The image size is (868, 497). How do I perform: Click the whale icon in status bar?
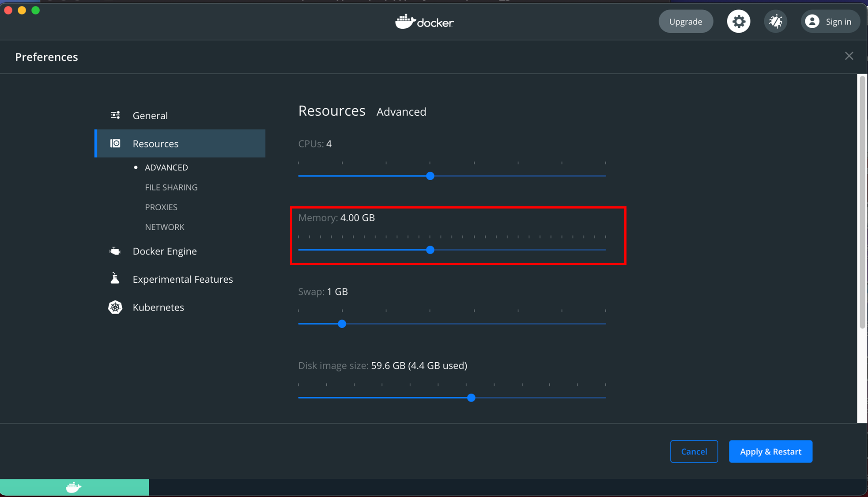coord(74,487)
